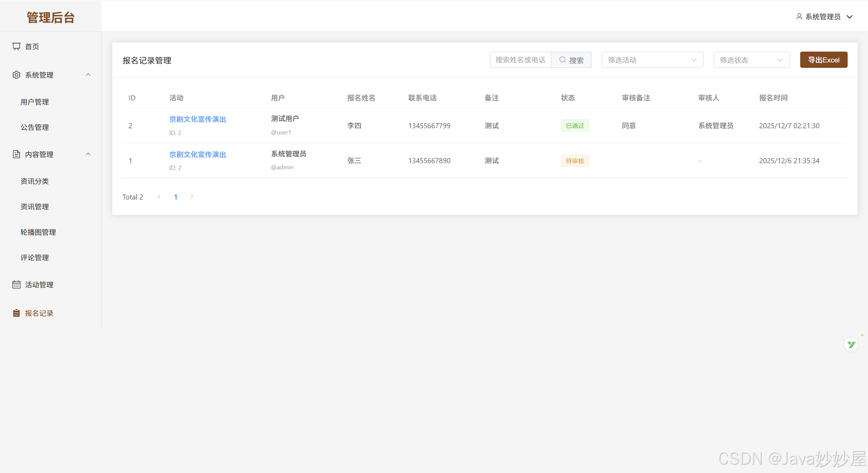Go to next page arrow in pagination

192,197
